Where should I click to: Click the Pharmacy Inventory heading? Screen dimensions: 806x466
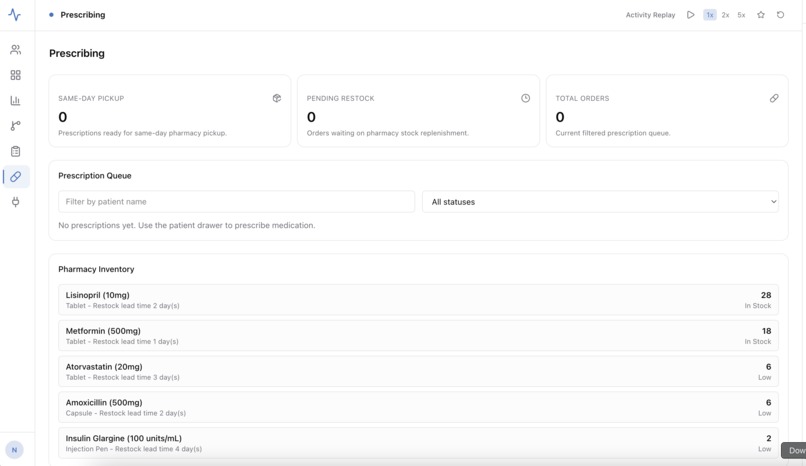pos(96,269)
